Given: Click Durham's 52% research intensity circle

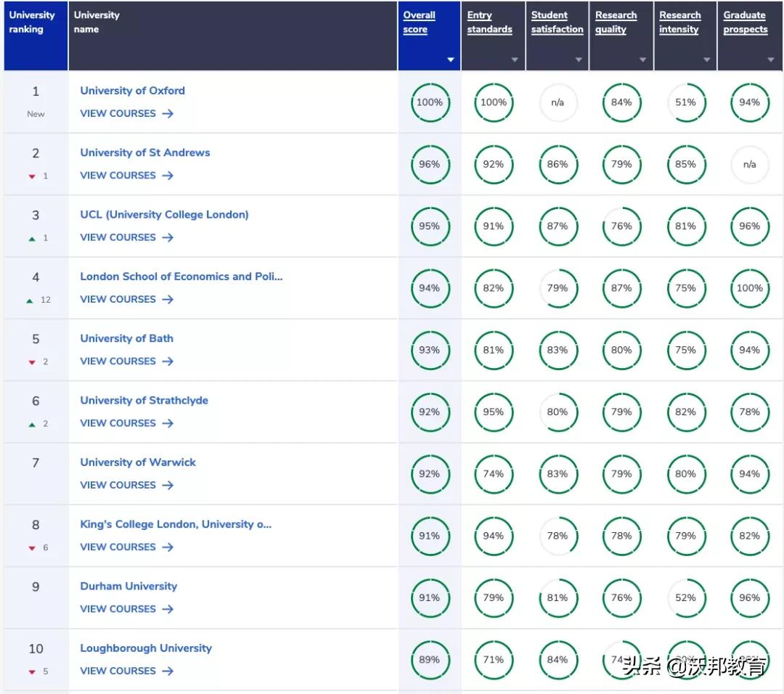Looking at the screenshot, I should pyautogui.click(x=685, y=598).
